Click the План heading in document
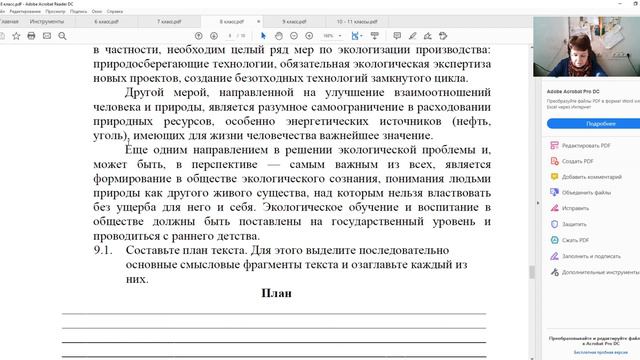The height and width of the screenshot is (360, 640). tap(276, 293)
